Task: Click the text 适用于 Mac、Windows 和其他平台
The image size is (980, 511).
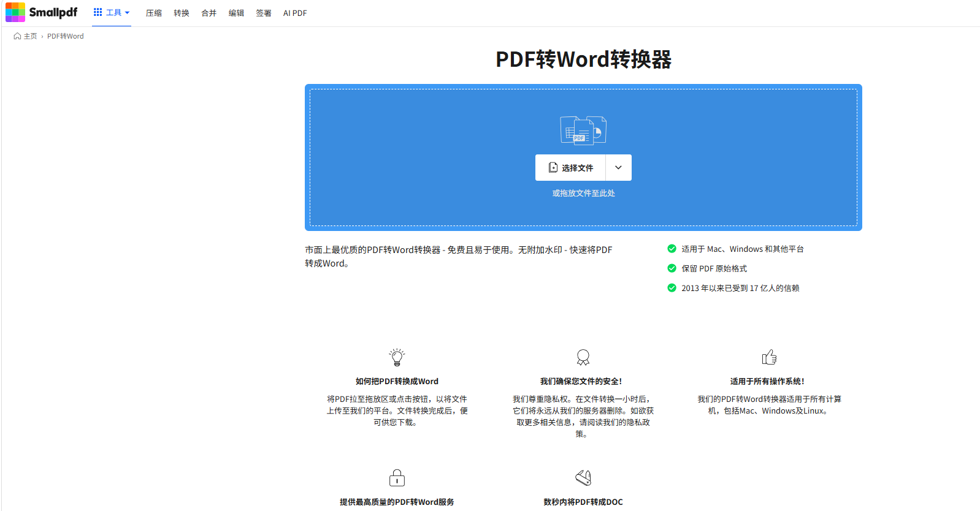Action: tap(743, 249)
